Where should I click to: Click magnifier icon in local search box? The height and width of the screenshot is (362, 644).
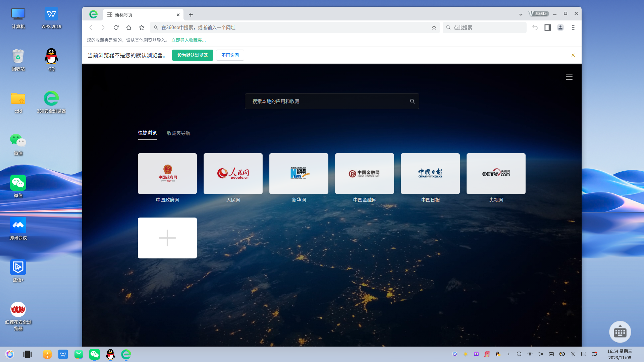(x=412, y=101)
